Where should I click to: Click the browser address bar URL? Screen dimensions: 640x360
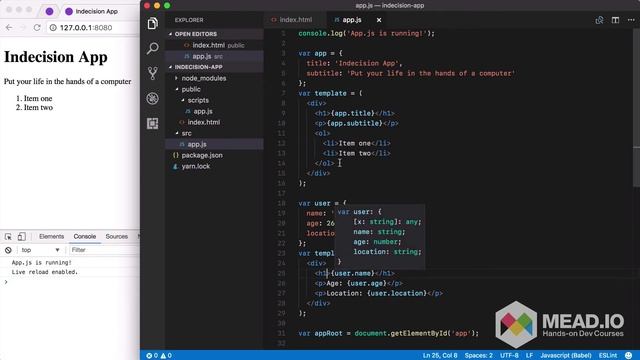(x=86, y=28)
